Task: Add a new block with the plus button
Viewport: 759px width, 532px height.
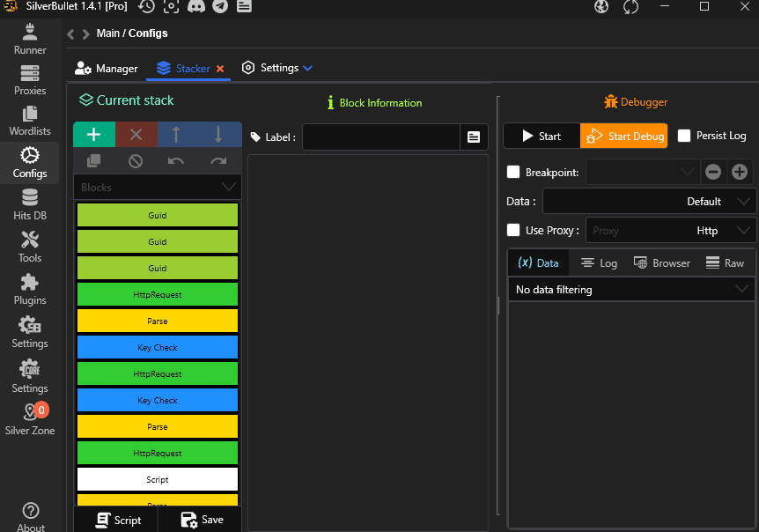Action: (x=94, y=134)
